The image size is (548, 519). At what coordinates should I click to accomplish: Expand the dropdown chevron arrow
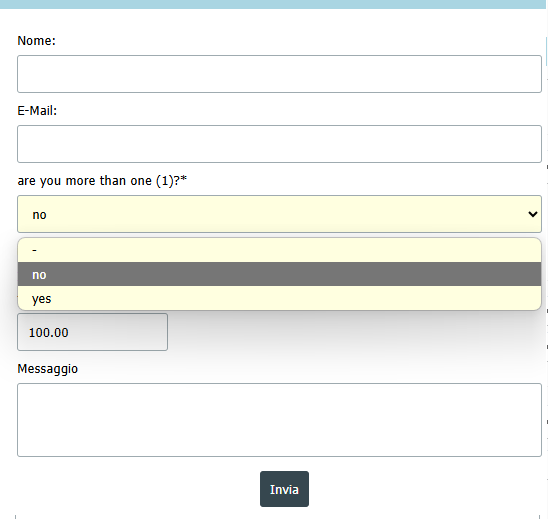click(533, 214)
